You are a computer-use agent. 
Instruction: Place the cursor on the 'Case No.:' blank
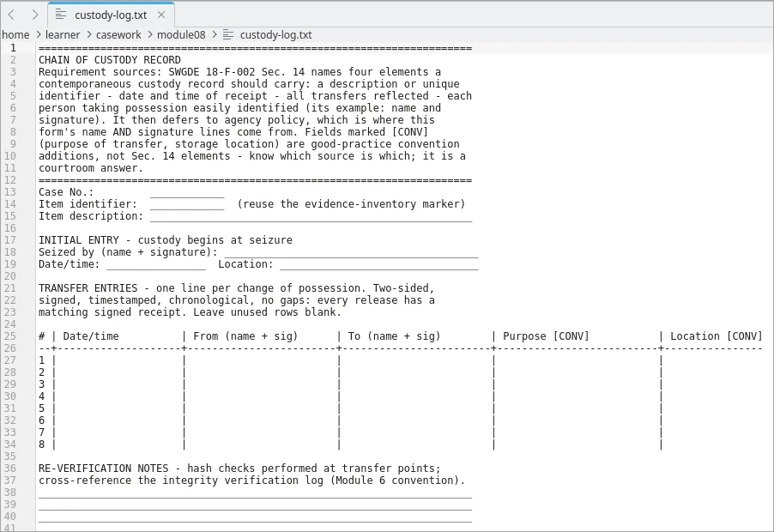pos(187,192)
